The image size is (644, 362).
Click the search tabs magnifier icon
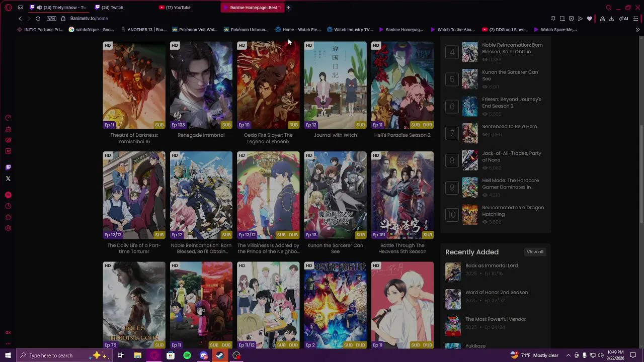tap(608, 8)
